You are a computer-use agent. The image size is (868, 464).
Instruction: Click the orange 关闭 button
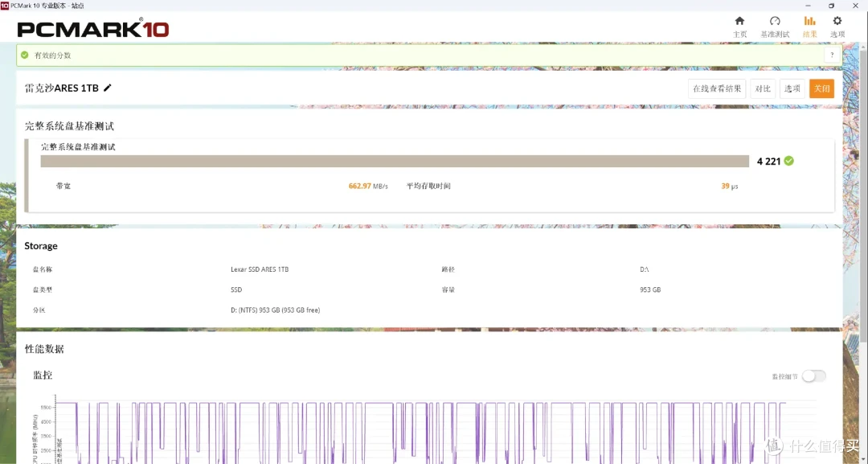[821, 88]
